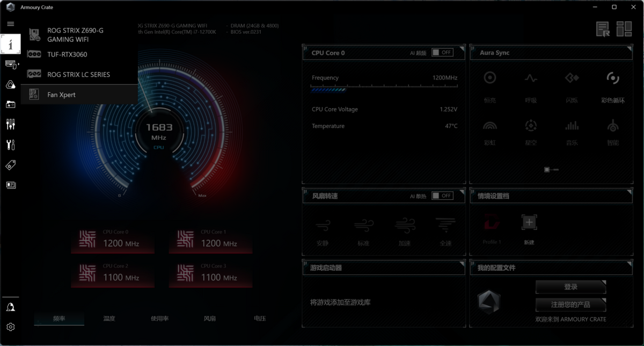Click the list layout icon at top right

[603, 29]
